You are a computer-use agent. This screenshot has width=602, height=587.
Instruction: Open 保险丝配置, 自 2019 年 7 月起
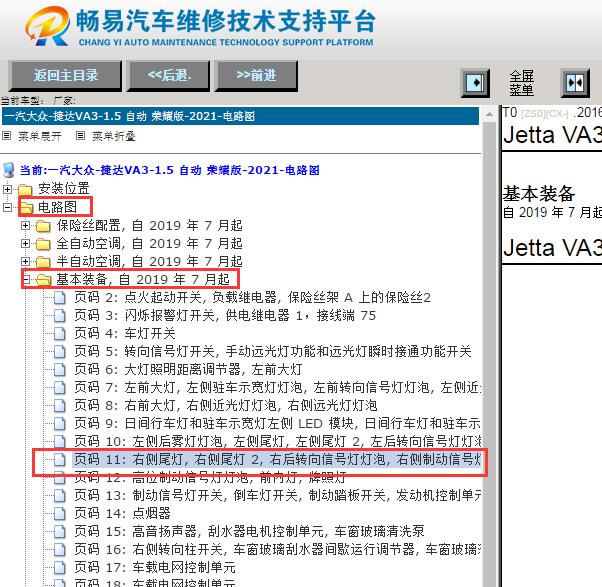pos(149,225)
